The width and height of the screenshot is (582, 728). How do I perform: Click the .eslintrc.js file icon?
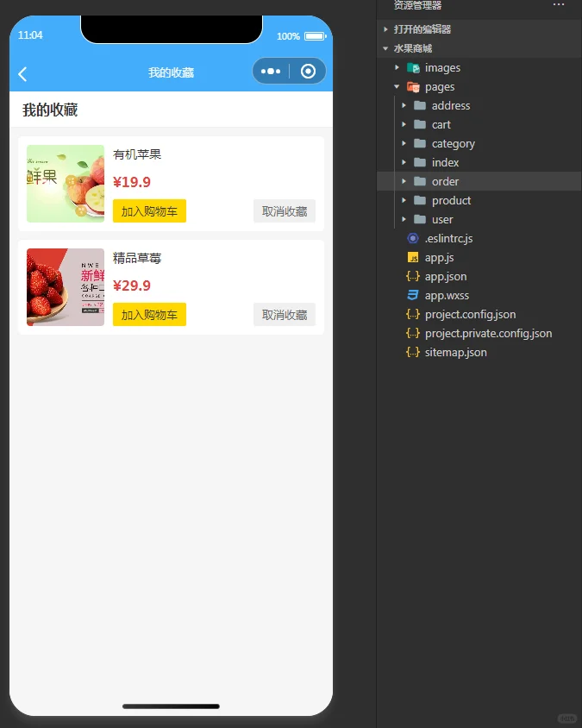(x=413, y=238)
